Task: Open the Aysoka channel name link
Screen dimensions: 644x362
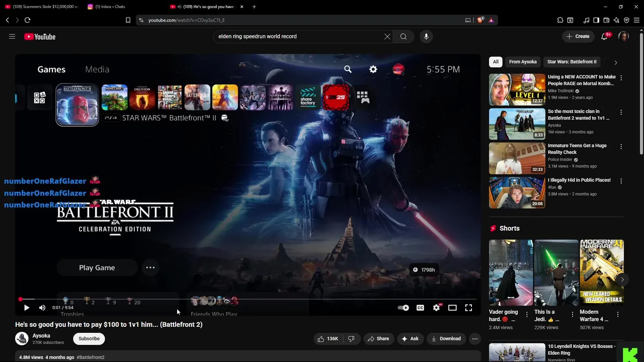Action: [41, 335]
